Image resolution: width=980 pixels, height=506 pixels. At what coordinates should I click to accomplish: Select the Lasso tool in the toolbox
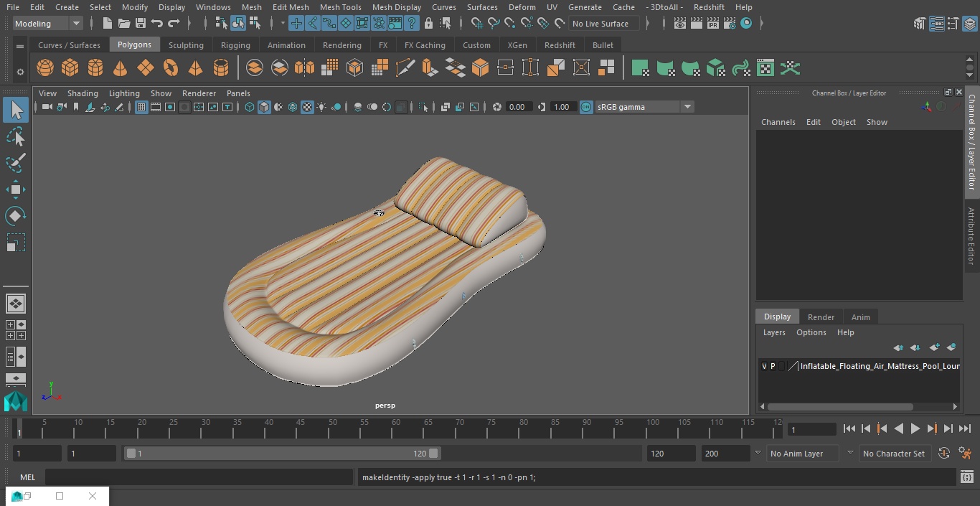pos(15,136)
